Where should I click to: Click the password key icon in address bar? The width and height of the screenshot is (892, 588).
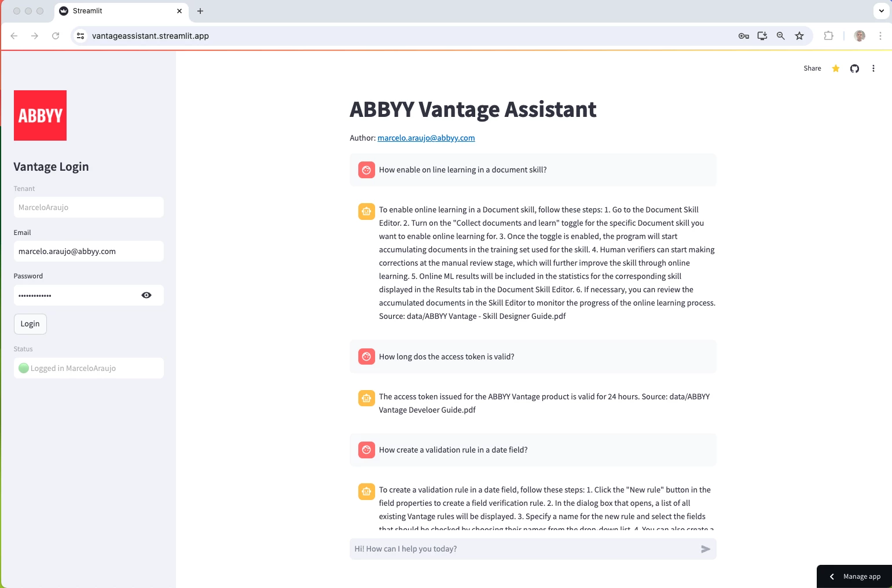tap(744, 36)
